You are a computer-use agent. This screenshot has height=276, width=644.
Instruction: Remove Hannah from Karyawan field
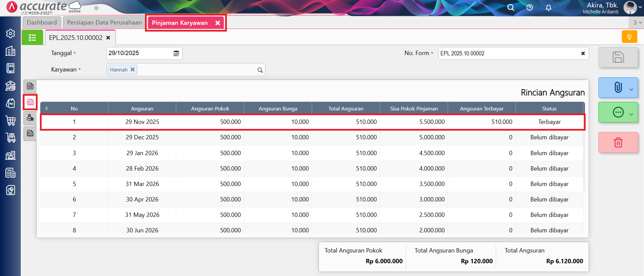tap(133, 70)
